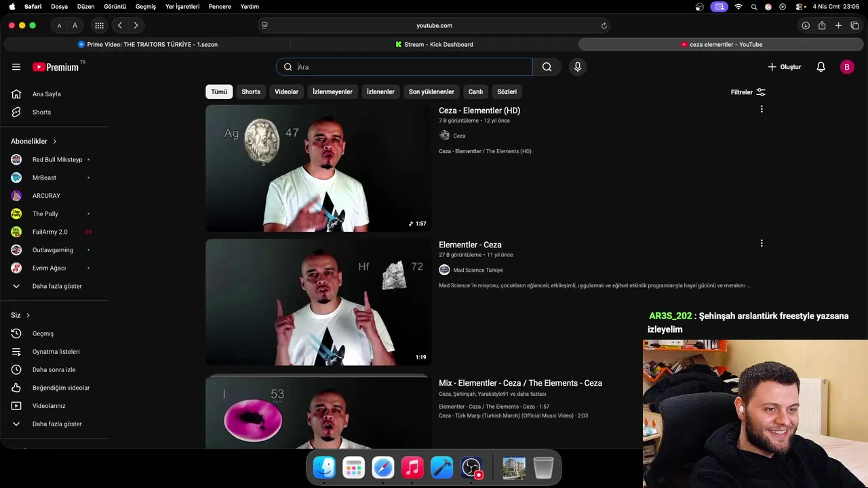Image resolution: width=868 pixels, height=488 pixels.
Task: Open the Geçmiş menu in menu bar
Action: (x=146, y=7)
